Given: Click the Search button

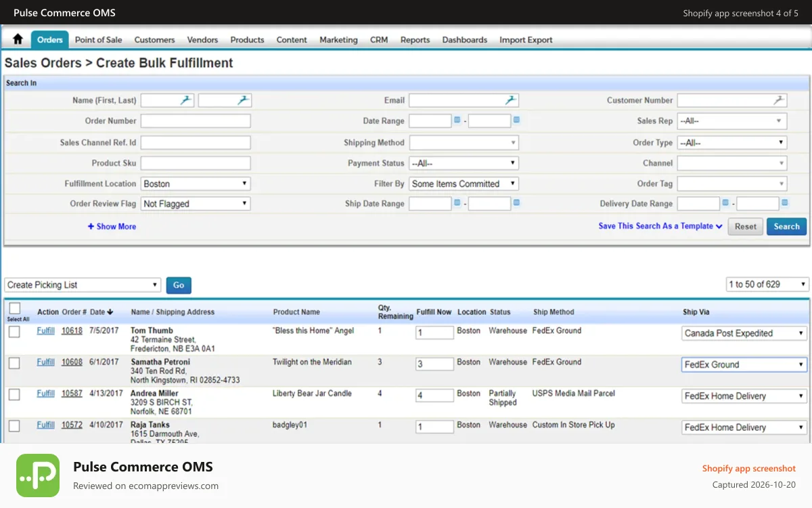Looking at the screenshot, I should pyautogui.click(x=787, y=226).
